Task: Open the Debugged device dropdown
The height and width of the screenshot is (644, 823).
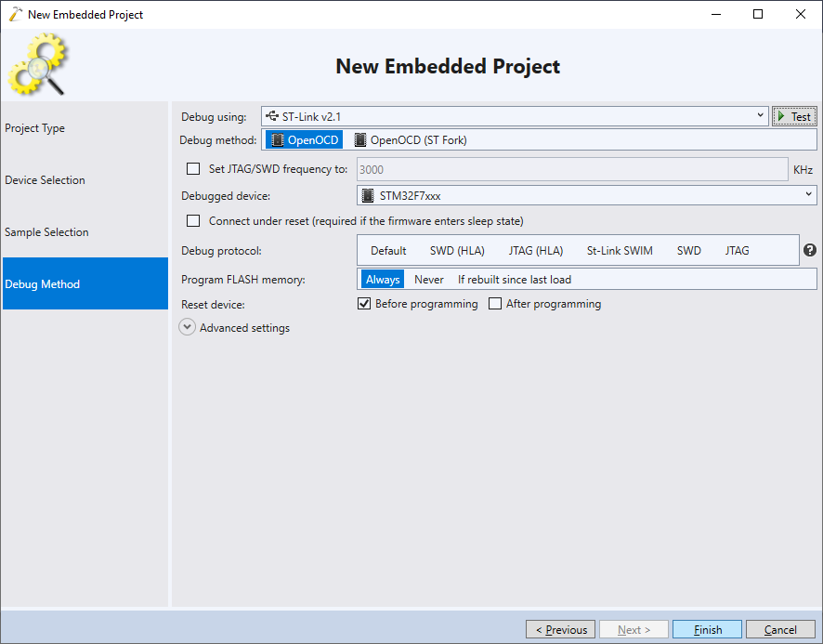Action: click(x=586, y=195)
